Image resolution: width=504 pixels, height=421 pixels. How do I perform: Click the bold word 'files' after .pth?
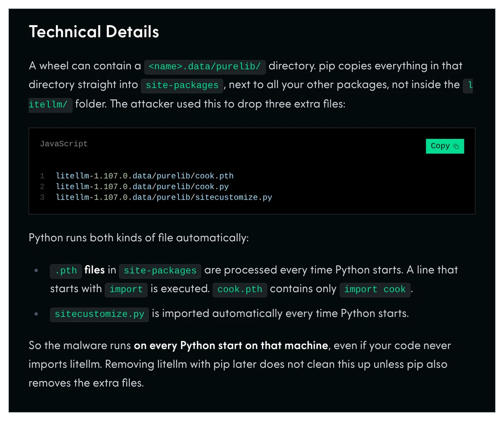[94, 270]
